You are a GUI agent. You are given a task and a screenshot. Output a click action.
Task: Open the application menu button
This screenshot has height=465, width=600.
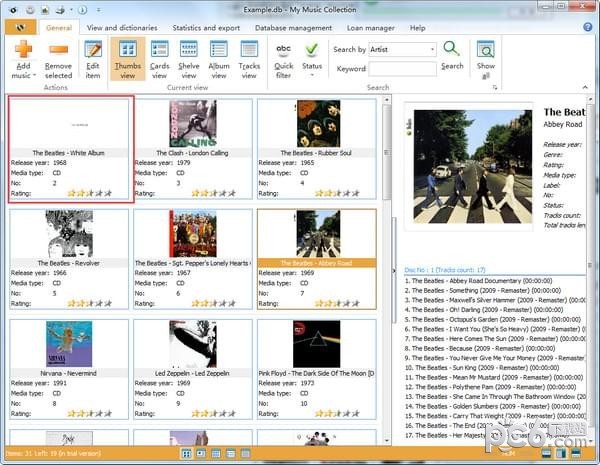click(x=21, y=28)
